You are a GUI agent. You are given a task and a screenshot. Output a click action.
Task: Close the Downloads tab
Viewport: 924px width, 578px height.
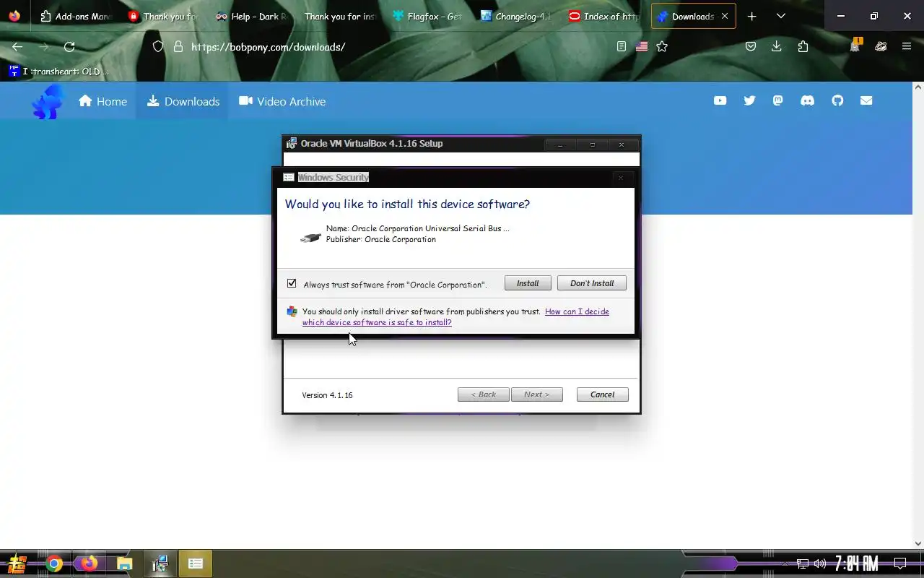tap(723, 16)
